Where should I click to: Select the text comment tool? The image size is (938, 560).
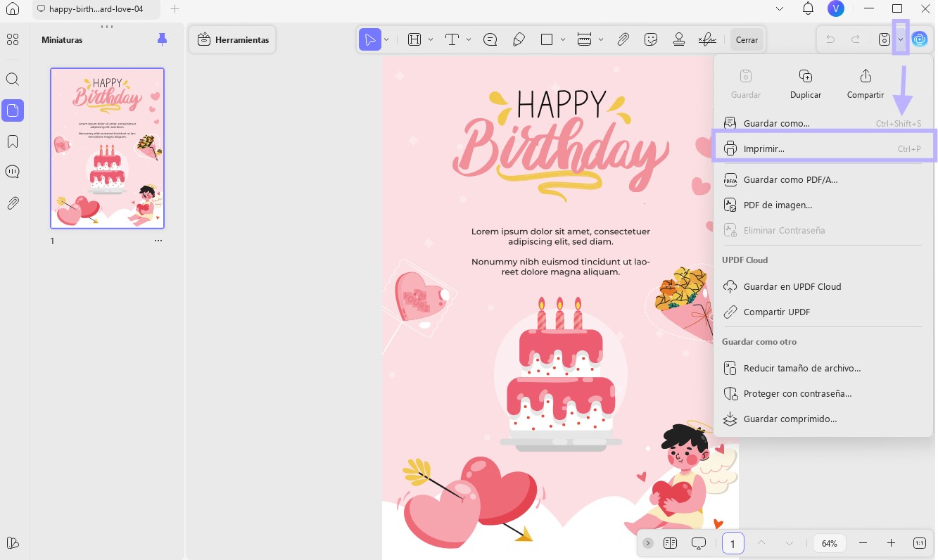[x=452, y=40]
